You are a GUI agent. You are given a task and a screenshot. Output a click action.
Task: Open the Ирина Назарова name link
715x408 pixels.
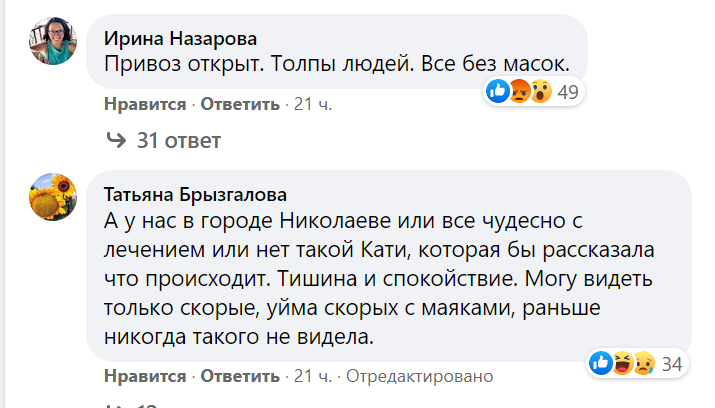(x=181, y=39)
